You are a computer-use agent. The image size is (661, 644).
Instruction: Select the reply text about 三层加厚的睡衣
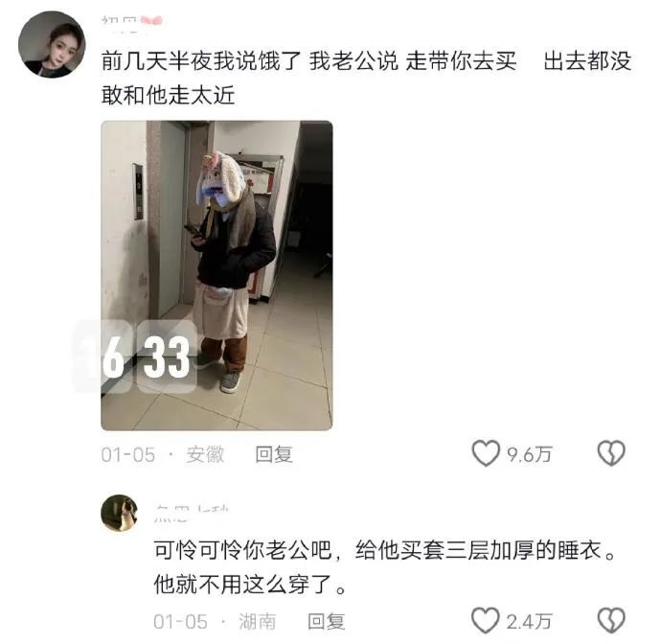pyautogui.click(x=385, y=567)
